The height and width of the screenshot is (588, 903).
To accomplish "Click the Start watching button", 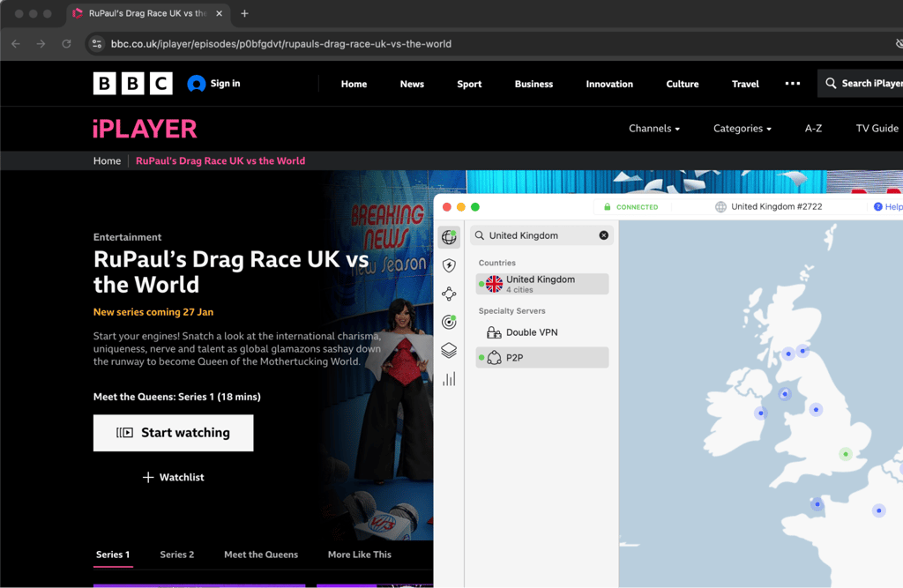I will click(x=174, y=433).
